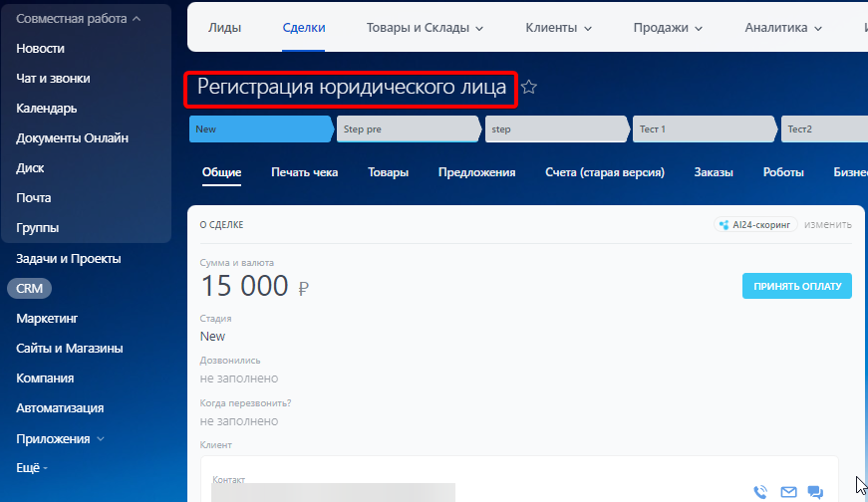This screenshot has width=868, height=502.
Task: Switch to the Роботы tab
Action: click(x=783, y=172)
